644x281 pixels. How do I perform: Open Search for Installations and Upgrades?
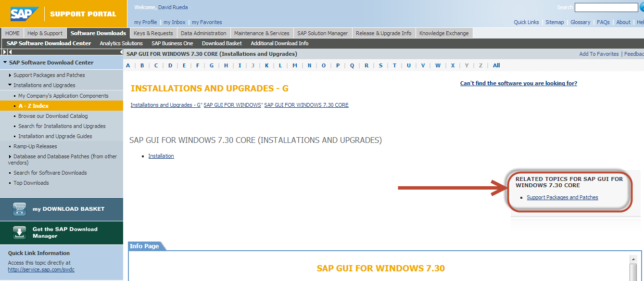click(x=62, y=126)
